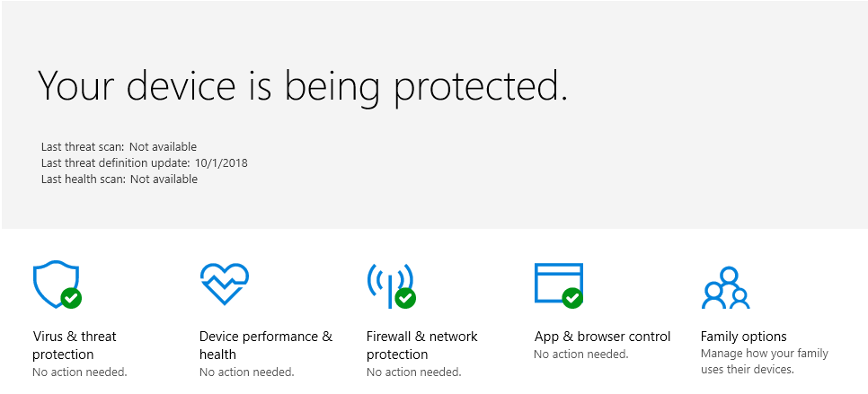Click the green checkmark on the shield icon
The width and height of the screenshot is (868, 394).
coord(71,297)
